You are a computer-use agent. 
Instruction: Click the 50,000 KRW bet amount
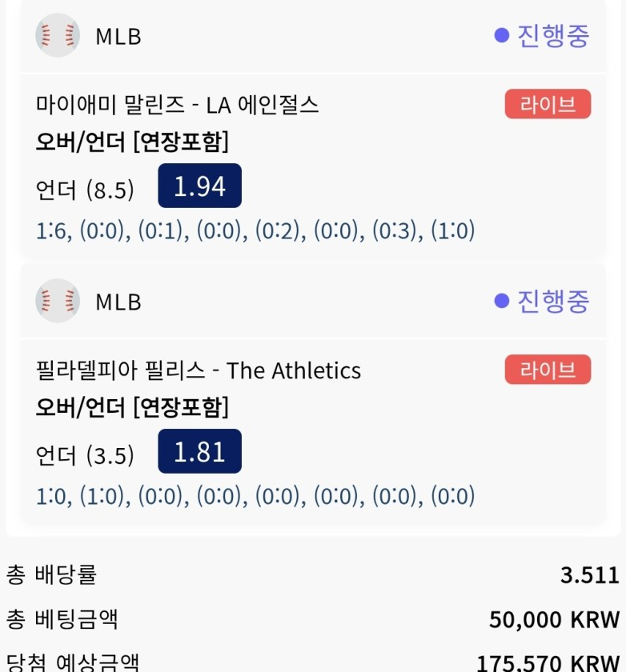[x=555, y=620]
